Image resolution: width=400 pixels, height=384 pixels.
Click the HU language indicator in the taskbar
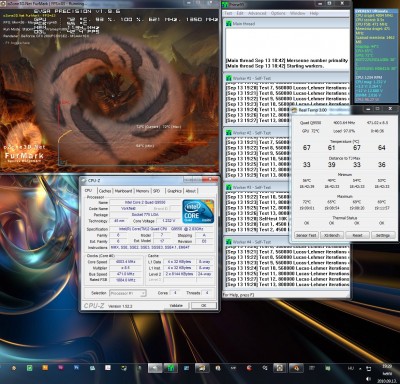351,368
